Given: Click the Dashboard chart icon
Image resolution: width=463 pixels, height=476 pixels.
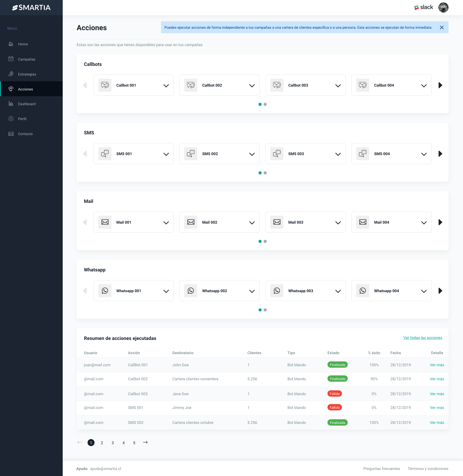Looking at the screenshot, I should pos(11,103).
